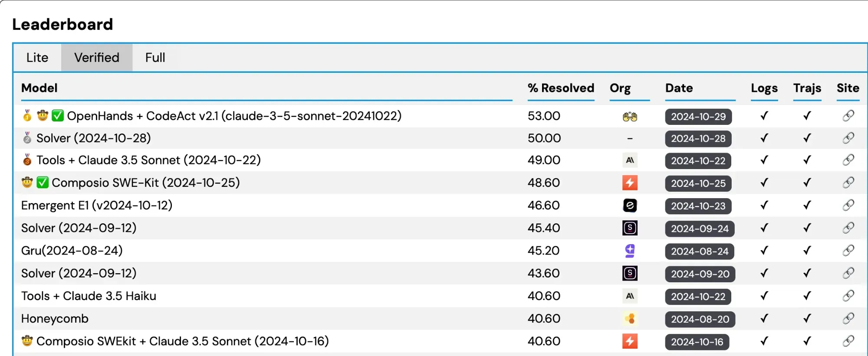Click the "53.00" resolved score
Screen dimensions: 868x356
point(544,116)
